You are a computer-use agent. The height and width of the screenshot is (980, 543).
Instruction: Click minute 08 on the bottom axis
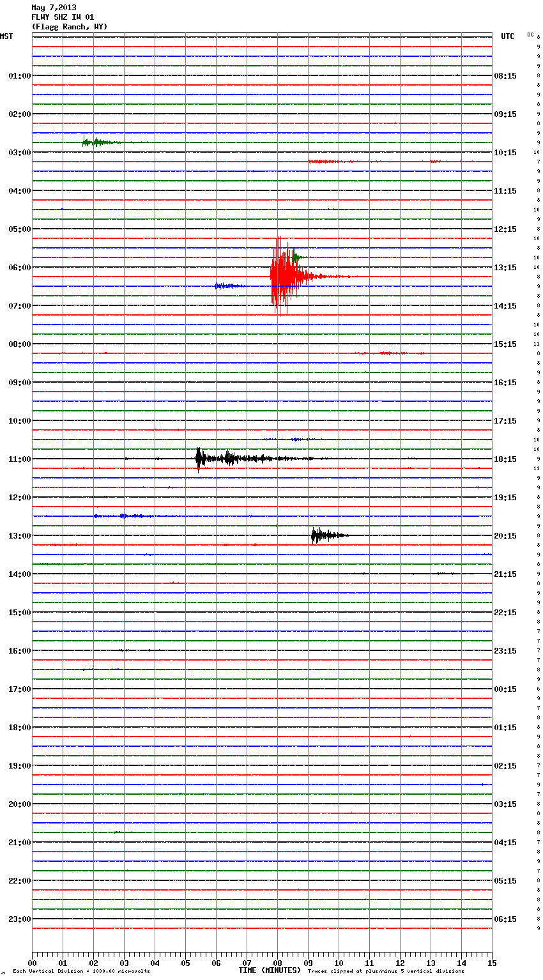point(277,963)
